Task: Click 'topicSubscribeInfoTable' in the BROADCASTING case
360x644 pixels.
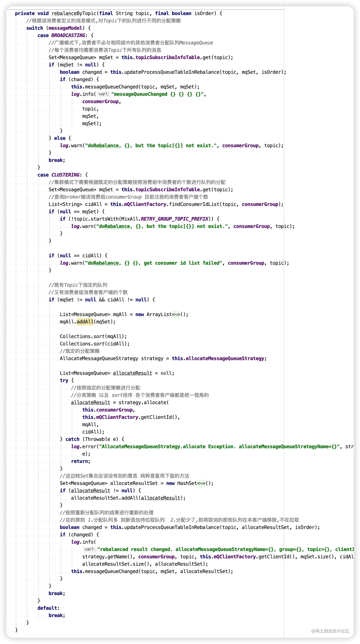Action: pyautogui.click(x=167, y=57)
